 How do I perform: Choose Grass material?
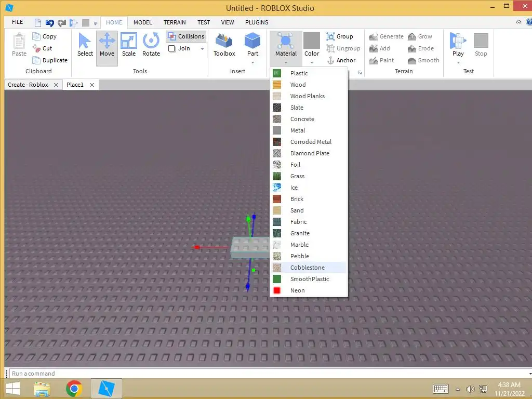308,176
